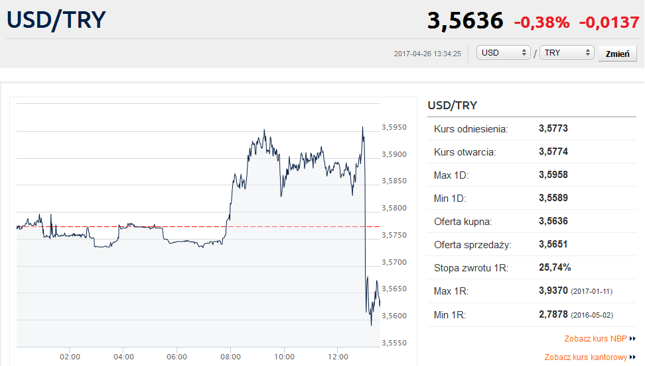Click the Max 1R date (2017-01-11)
This screenshot has height=366, width=645.
[x=592, y=292]
